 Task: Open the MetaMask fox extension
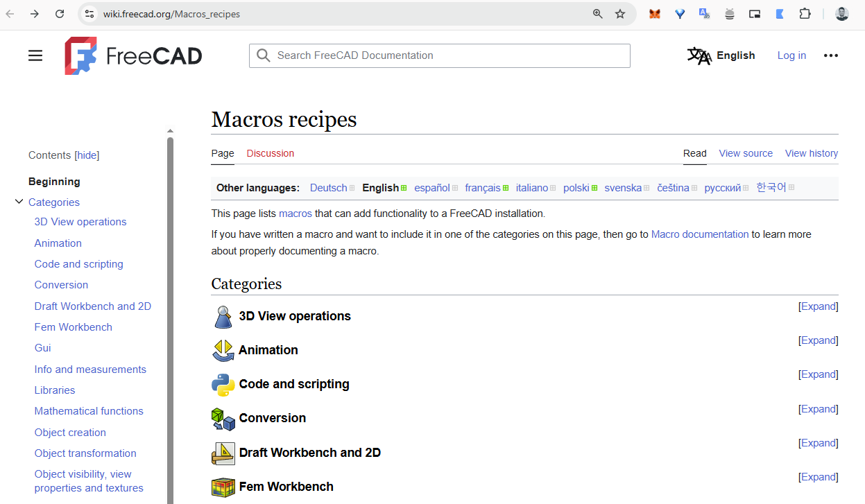pyautogui.click(x=654, y=14)
